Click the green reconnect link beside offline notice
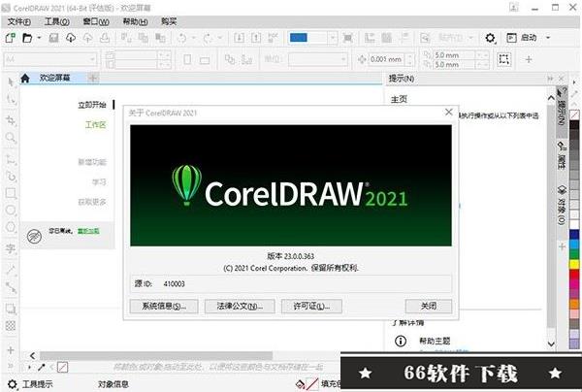582x392 pixels. pos(88,231)
